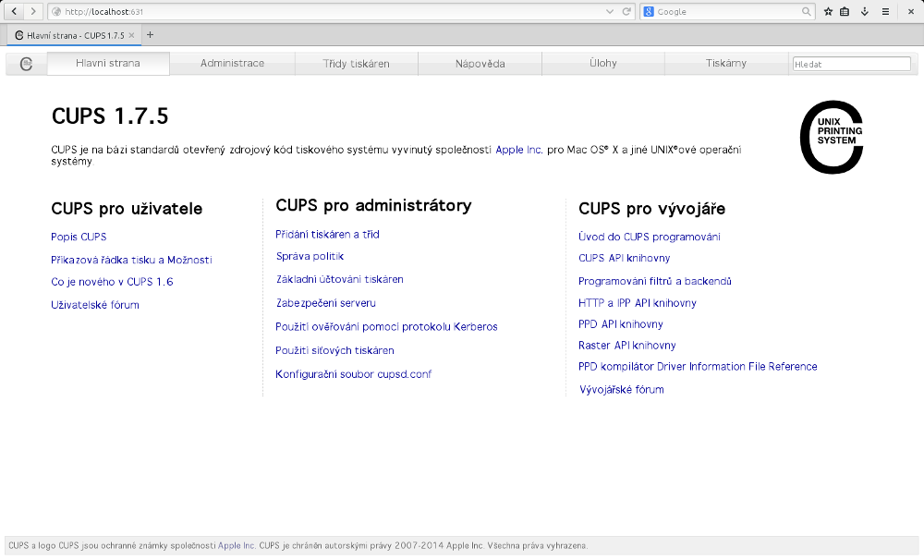Viewport: 924px width, 560px height.
Task: Open the Tiskárny tab
Action: point(725,64)
